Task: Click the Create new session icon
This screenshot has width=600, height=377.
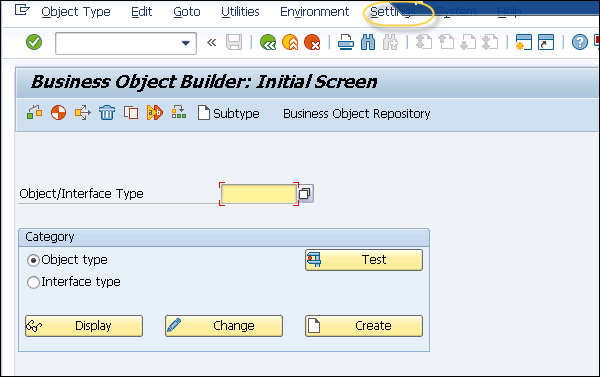Action: click(523, 42)
